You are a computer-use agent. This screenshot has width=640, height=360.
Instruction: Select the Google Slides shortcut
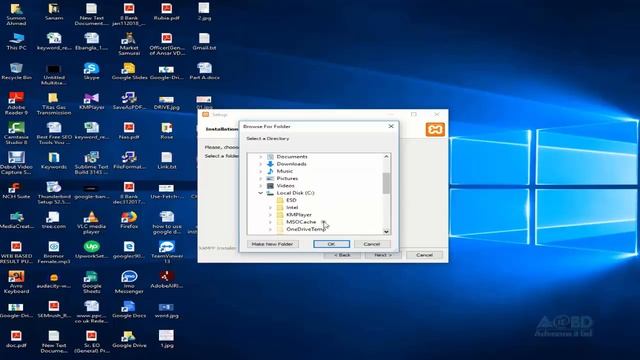coord(129,72)
